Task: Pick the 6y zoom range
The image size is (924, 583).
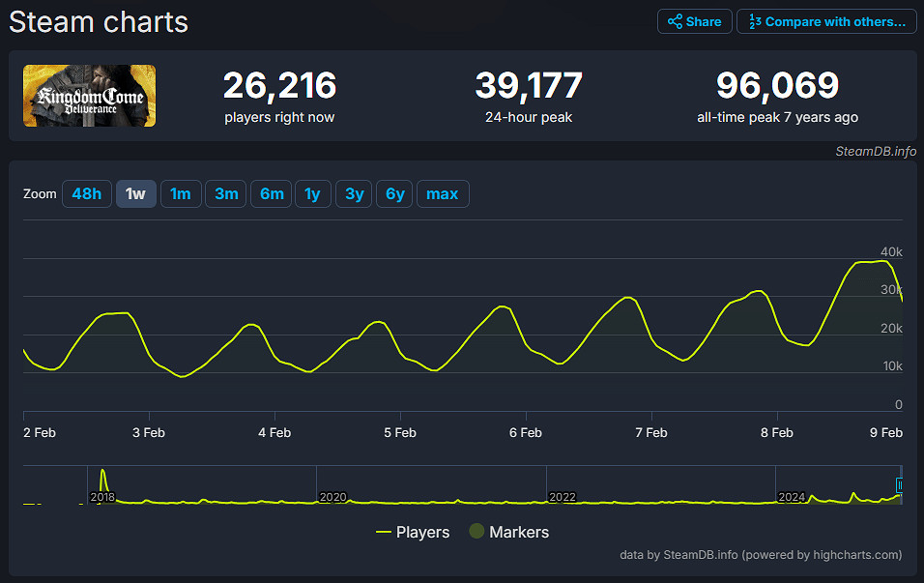Action: [394, 194]
